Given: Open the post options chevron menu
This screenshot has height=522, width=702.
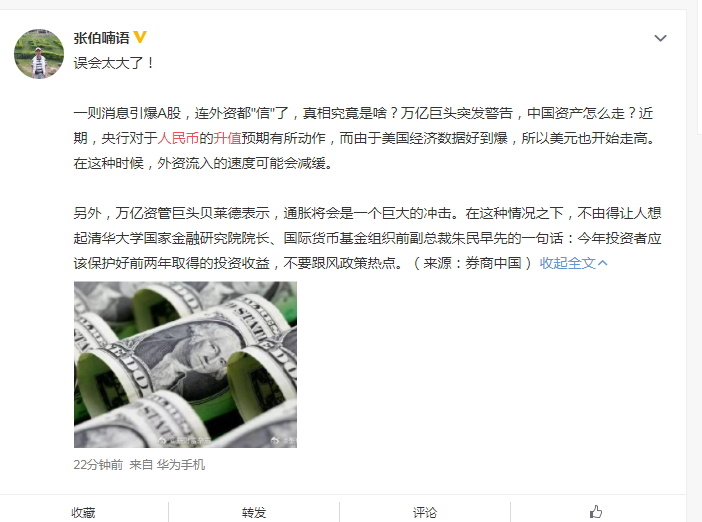Looking at the screenshot, I should (660, 38).
